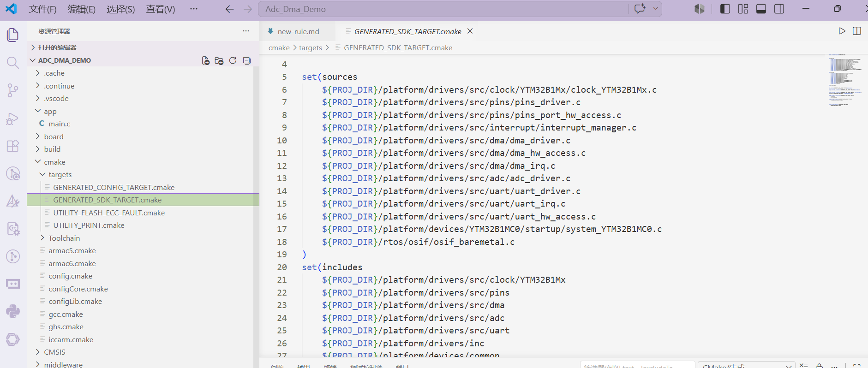Click the New Folder icon in ADC_DMA_DEMO header
The width and height of the screenshot is (868, 368).
tap(219, 60)
